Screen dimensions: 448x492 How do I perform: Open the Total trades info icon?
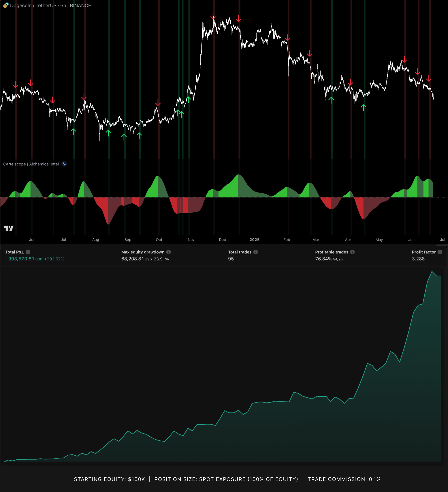coord(256,252)
